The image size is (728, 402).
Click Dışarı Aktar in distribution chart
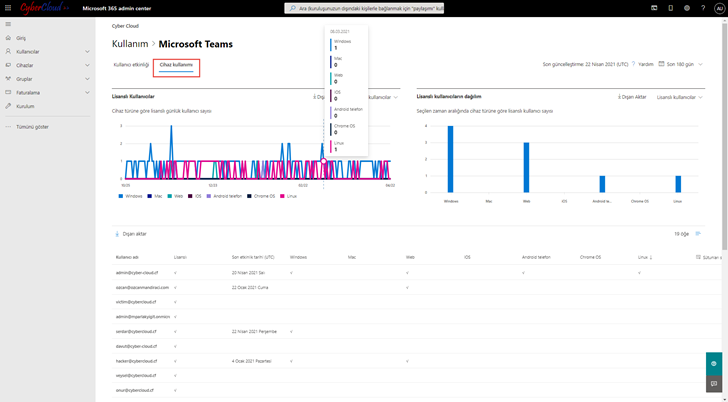coord(634,97)
